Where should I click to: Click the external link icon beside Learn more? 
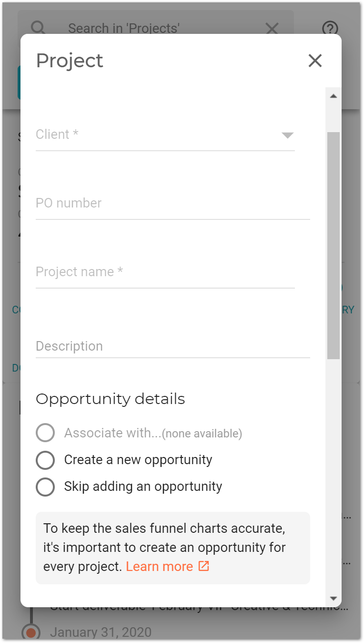(x=204, y=566)
